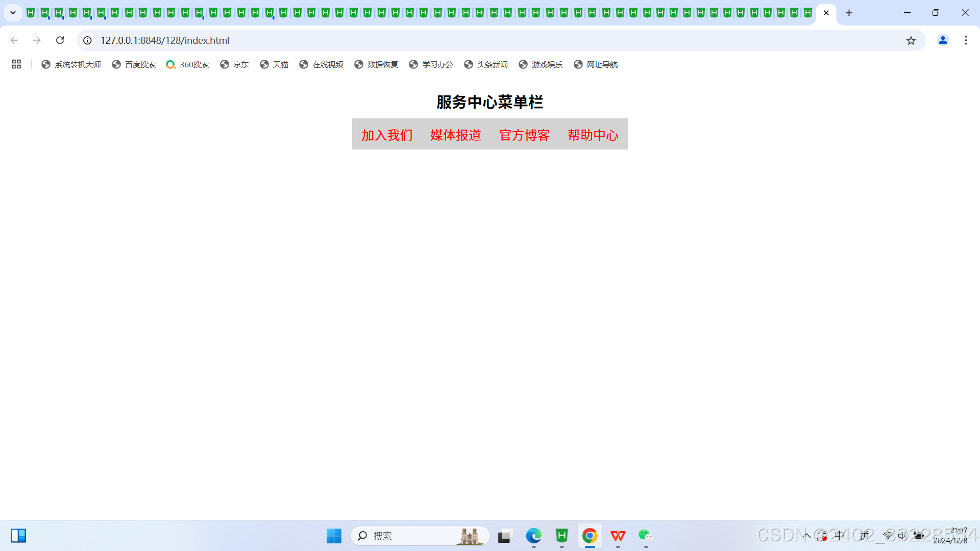980x551 pixels.
Task: Open WPS Office from the taskbar
Action: tap(618, 536)
